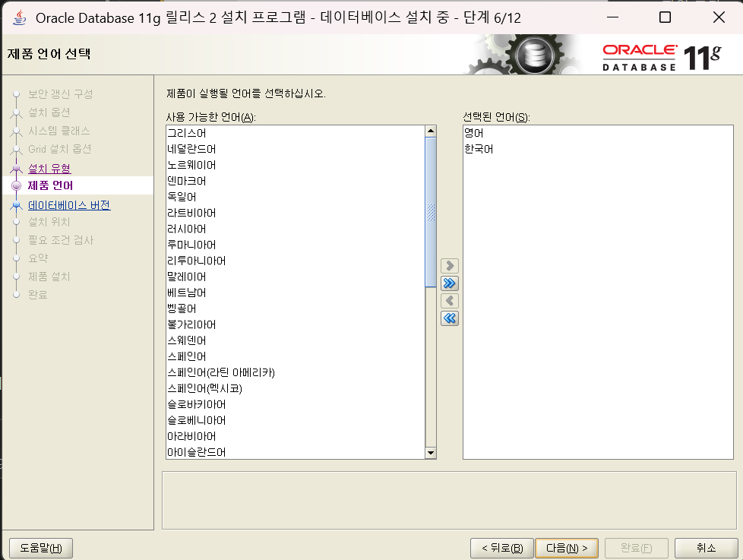
Task: Open help with 도움말(H) button
Action: (x=41, y=548)
